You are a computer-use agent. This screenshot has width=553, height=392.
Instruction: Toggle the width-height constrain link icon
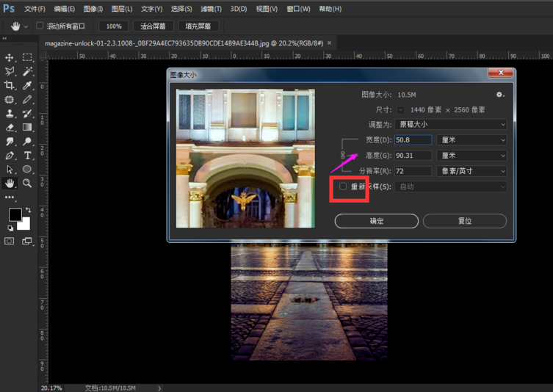point(342,155)
